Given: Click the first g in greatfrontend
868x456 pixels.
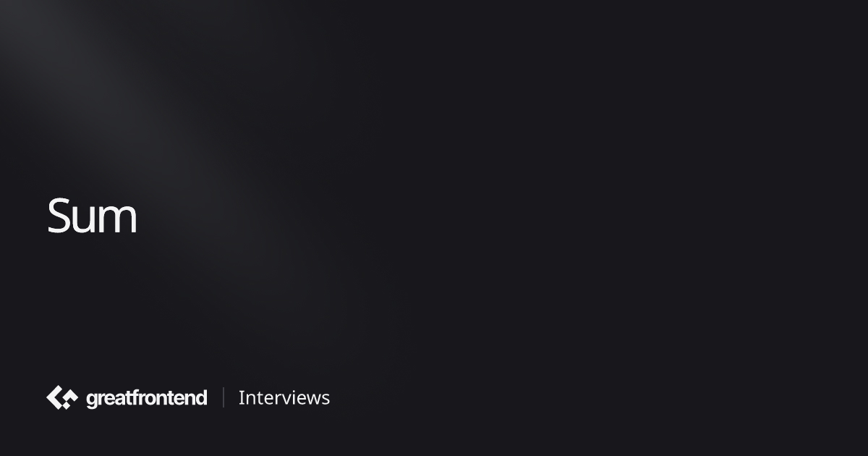Looking at the screenshot, I should pyautogui.click(x=92, y=401).
